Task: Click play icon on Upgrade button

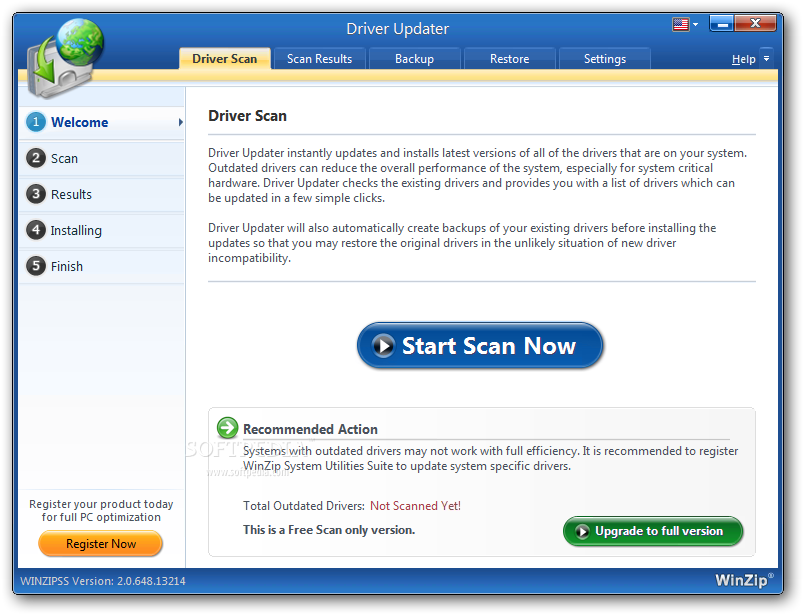Action: (582, 531)
